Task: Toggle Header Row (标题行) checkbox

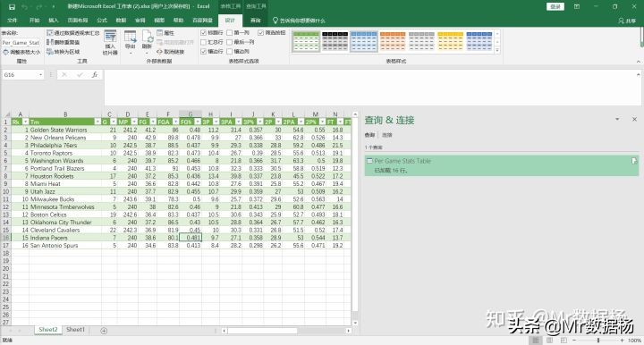Action: (x=203, y=32)
